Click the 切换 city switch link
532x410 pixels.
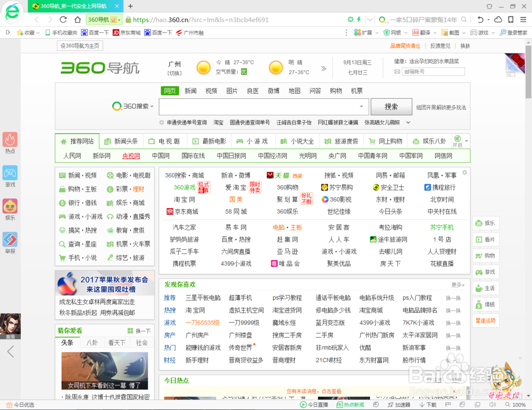click(x=174, y=73)
